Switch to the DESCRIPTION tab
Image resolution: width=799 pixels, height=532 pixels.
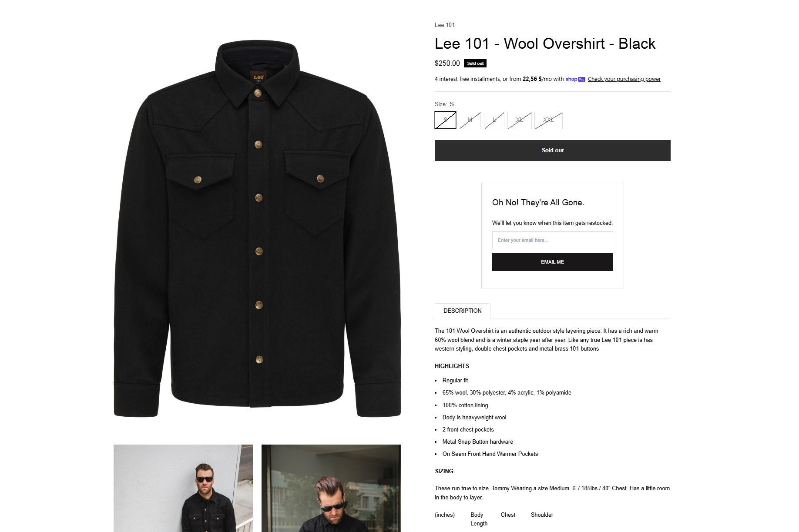pyautogui.click(x=462, y=311)
